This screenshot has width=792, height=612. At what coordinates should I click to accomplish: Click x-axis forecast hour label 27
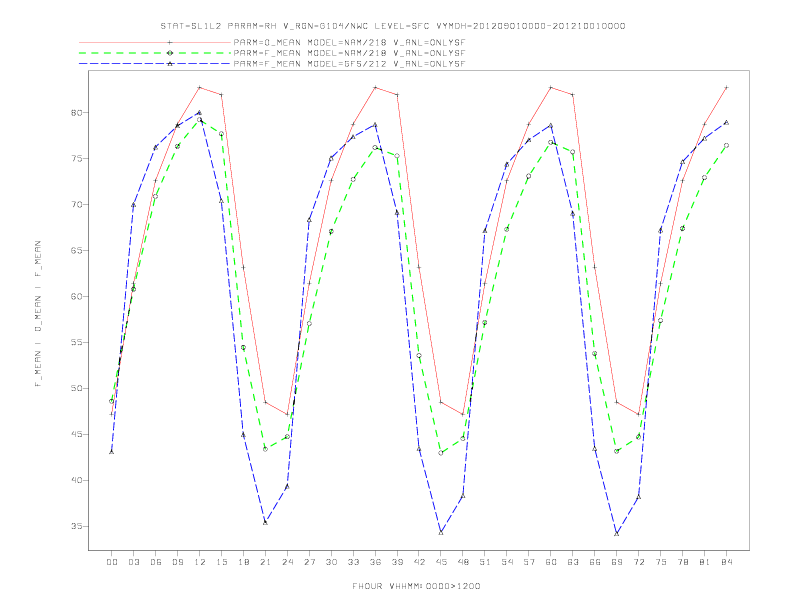[310, 562]
